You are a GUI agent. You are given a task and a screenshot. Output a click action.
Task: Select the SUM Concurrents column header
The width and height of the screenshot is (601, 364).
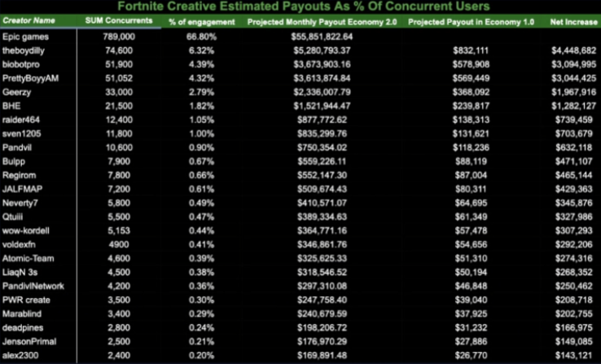click(119, 20)
